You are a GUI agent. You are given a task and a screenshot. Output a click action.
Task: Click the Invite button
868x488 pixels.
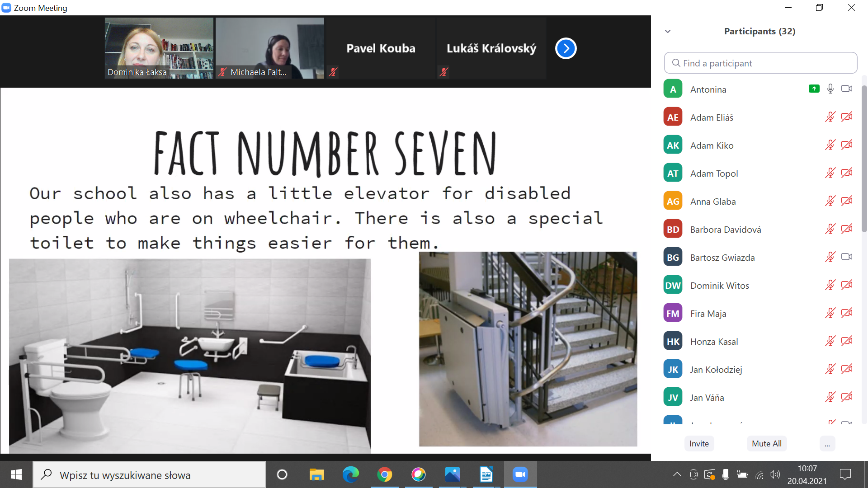coord(699,443)
